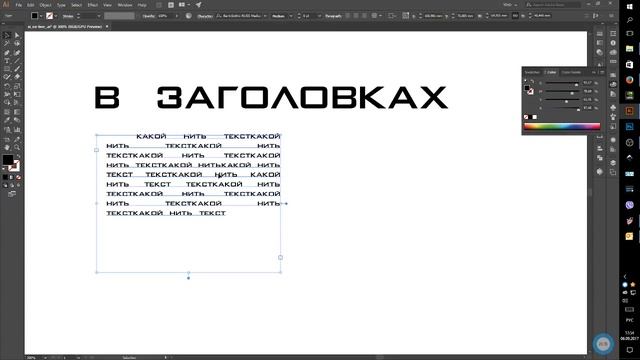
Task: Click the white swatch in Color panel
Action: click(x=535, y=117)
